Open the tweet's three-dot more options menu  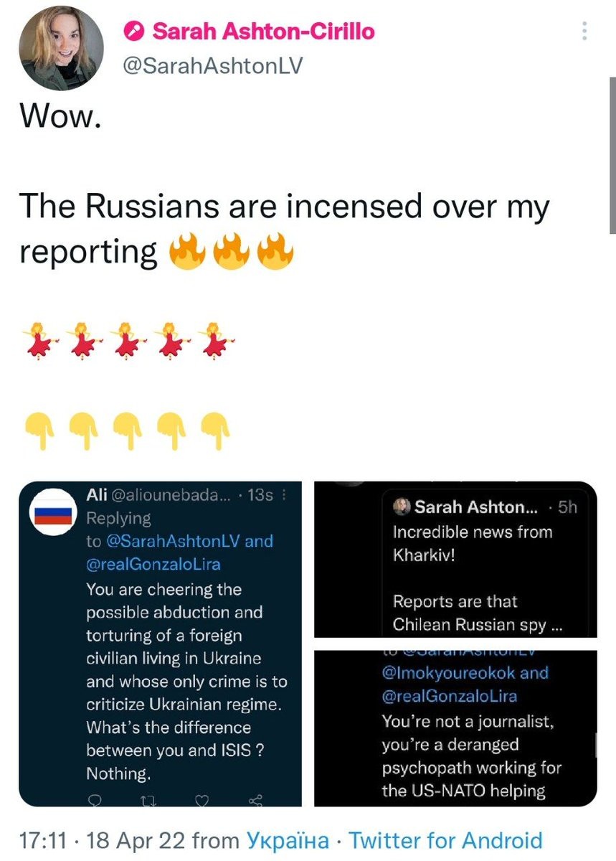[585, 31]
